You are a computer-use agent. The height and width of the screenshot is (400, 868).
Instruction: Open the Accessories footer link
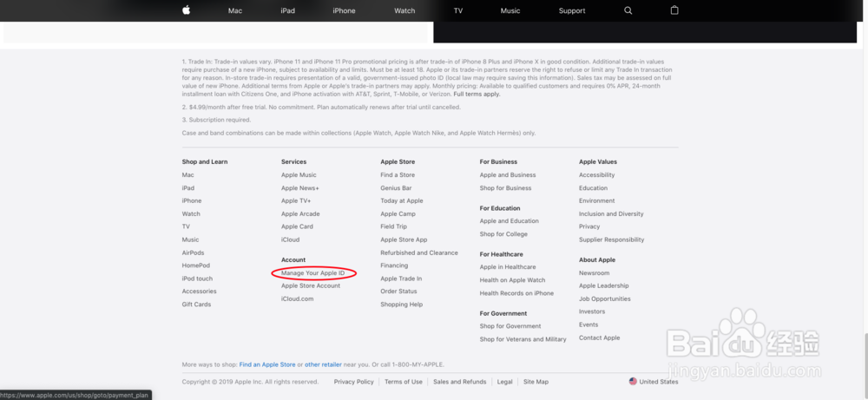click(x=200, y=292)
